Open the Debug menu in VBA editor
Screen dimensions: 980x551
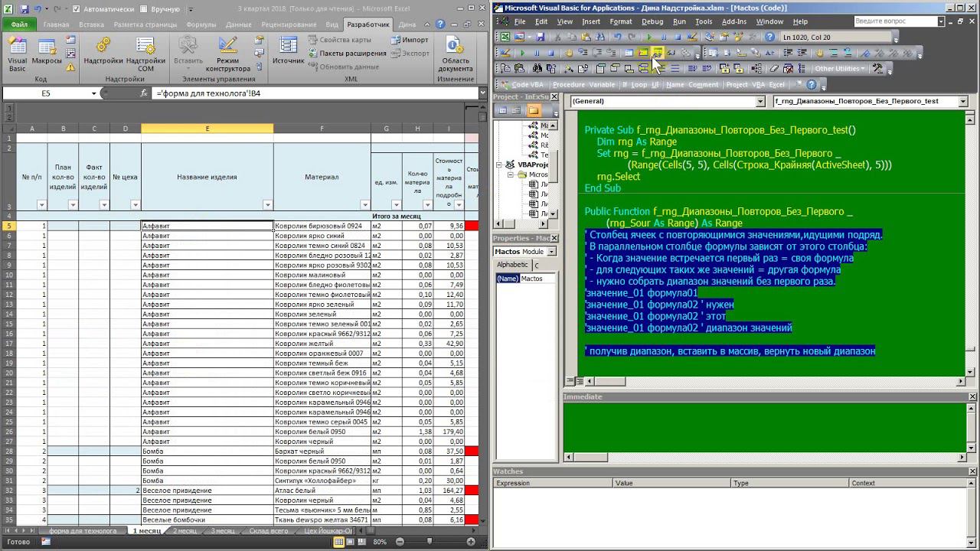(x=652, y=21)
